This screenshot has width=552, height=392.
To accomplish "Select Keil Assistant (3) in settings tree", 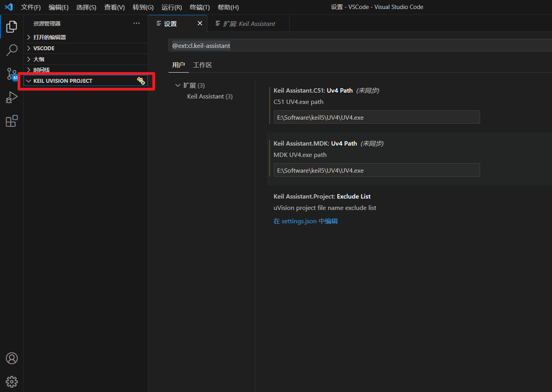I will click(210, 97).
